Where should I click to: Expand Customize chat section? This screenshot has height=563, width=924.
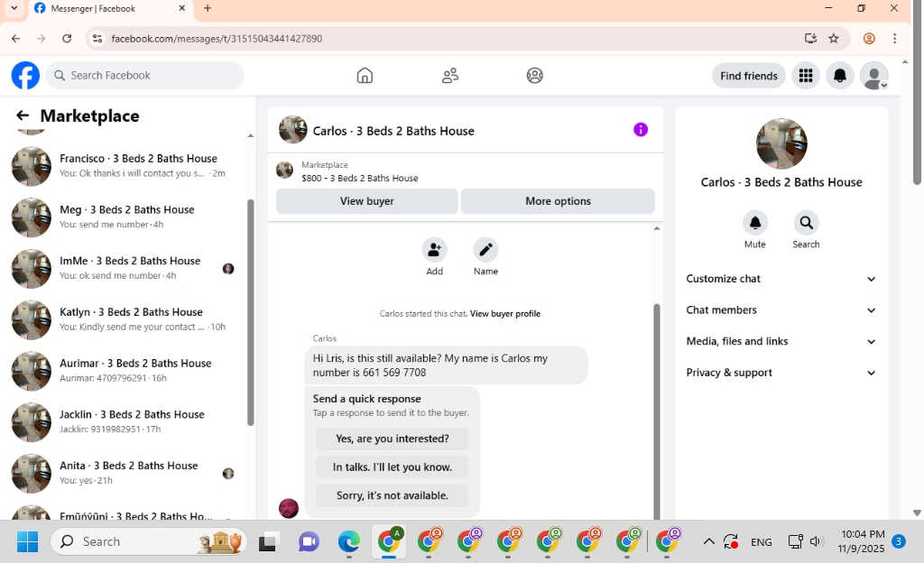(781, 279)
